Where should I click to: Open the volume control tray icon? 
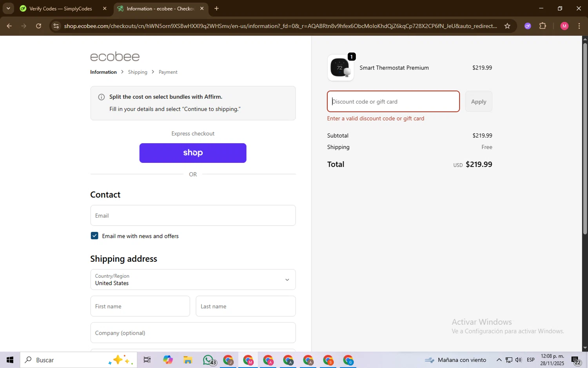[519, 360]
